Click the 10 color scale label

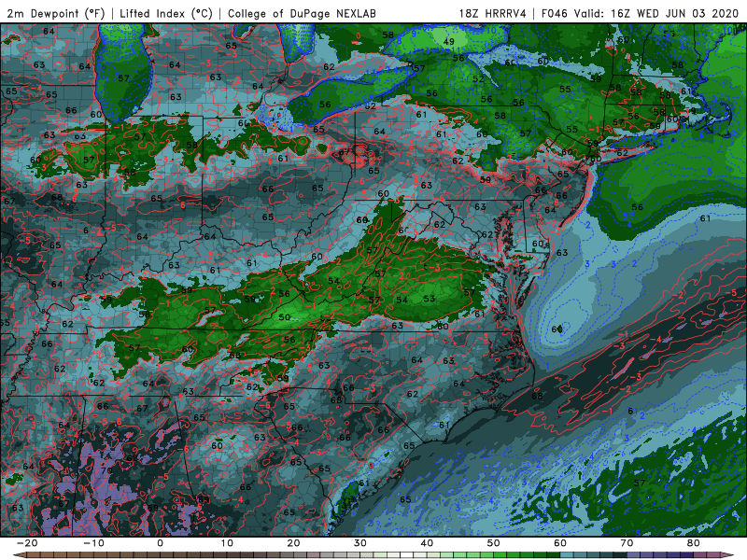(227, 543)
